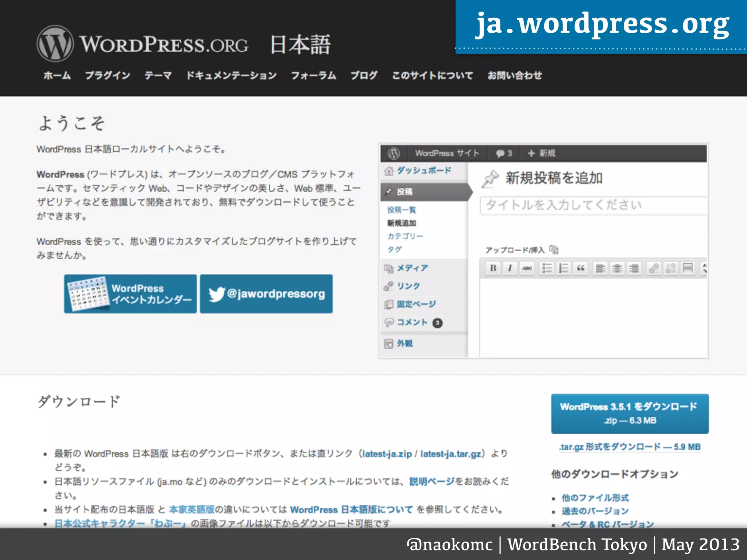747x560 pixels.
Task: Select the 投稿 sidebar section
Action: tap(425, 192)
